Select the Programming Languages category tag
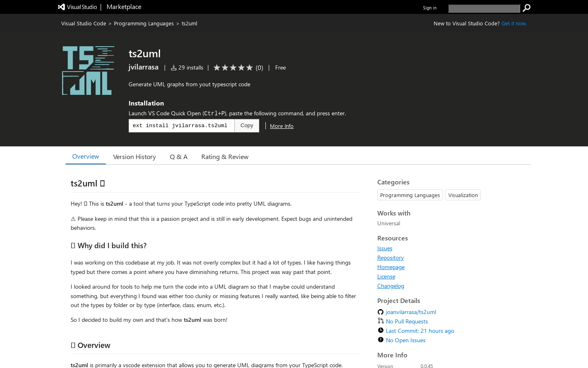This screenshot has height=368, width=588. 410,195
